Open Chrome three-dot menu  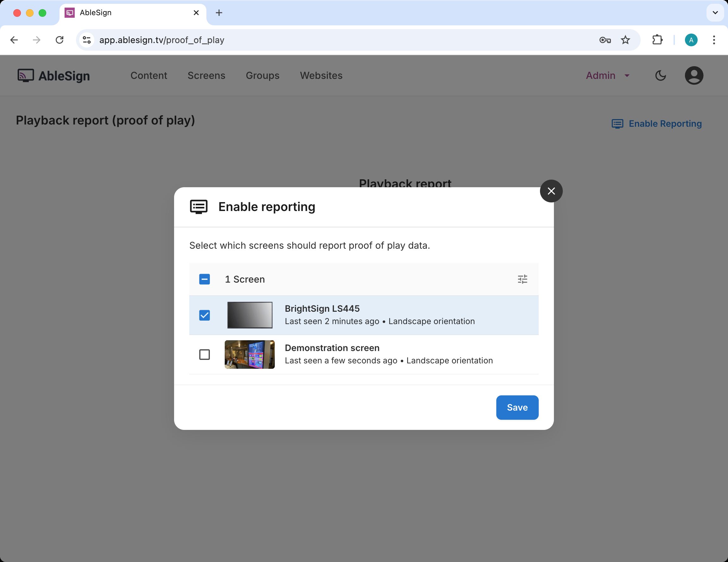click(714, 40)
